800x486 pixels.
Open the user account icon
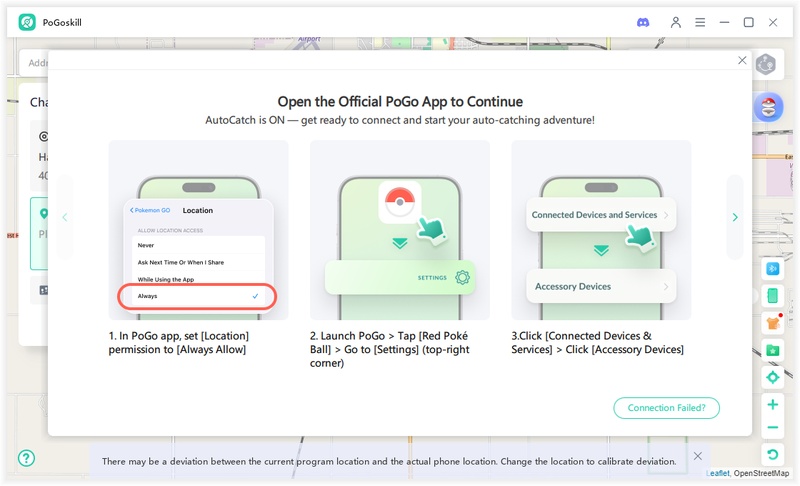point(676,22)
